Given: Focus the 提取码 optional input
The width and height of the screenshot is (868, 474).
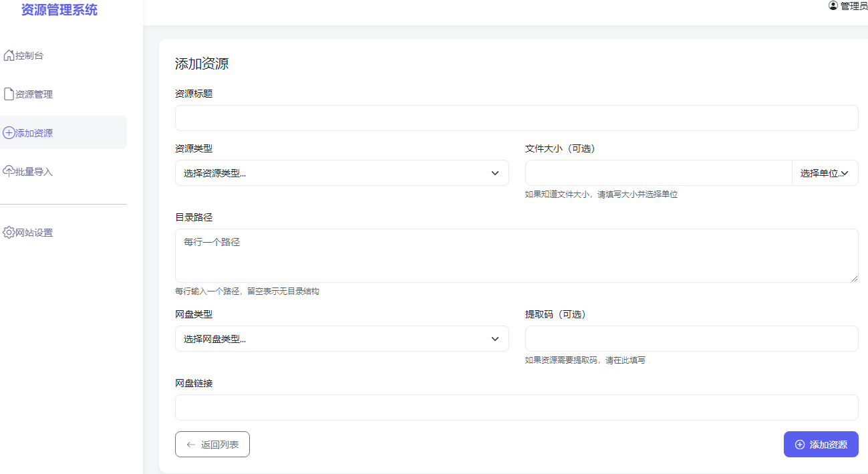Looking at the screenshot, I should (x=692, y=338).
